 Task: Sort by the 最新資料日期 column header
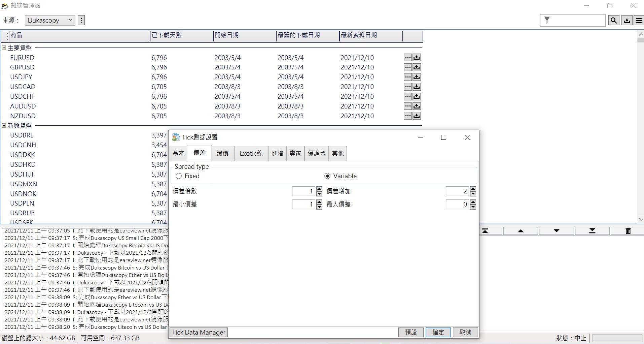click(371, 35)
